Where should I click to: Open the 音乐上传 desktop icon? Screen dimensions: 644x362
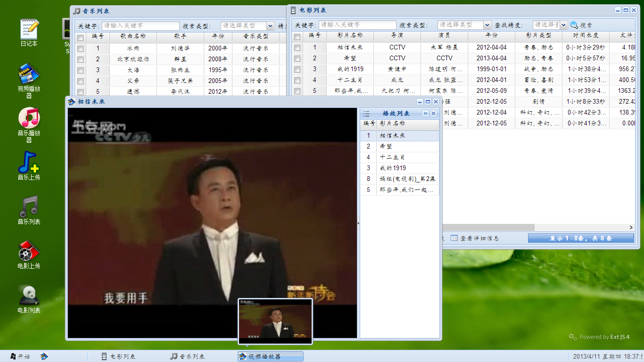click(29, 166)
